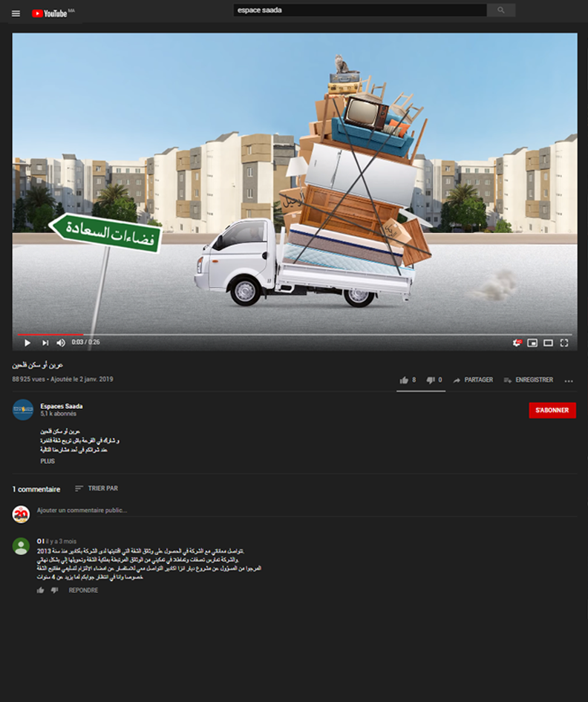
Task: Open the hamburger guide menu
Action: (16, 13)
